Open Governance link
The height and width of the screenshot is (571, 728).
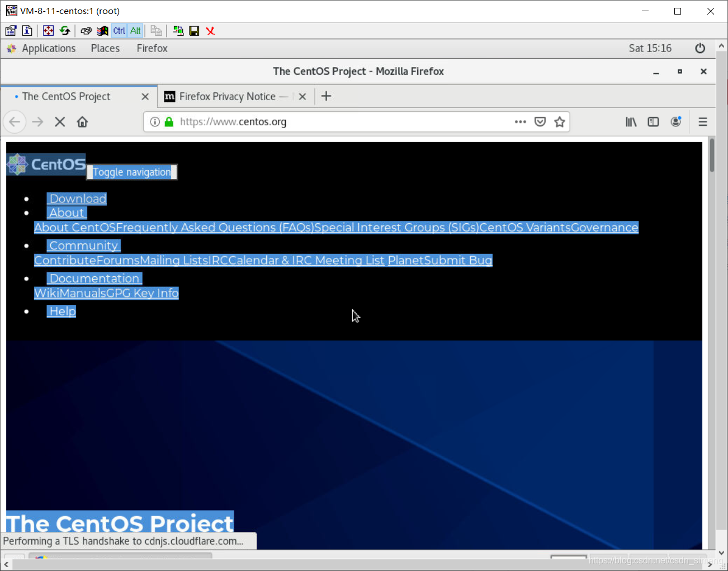tap(605, 228)
